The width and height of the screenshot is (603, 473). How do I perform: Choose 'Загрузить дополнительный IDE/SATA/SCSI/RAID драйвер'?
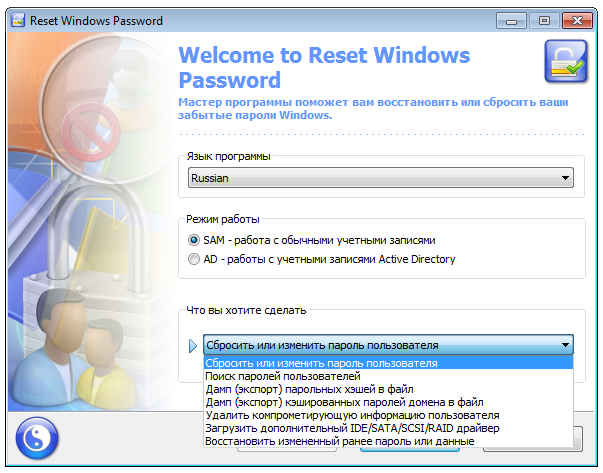pyautogui.click(x=388, y=428)
